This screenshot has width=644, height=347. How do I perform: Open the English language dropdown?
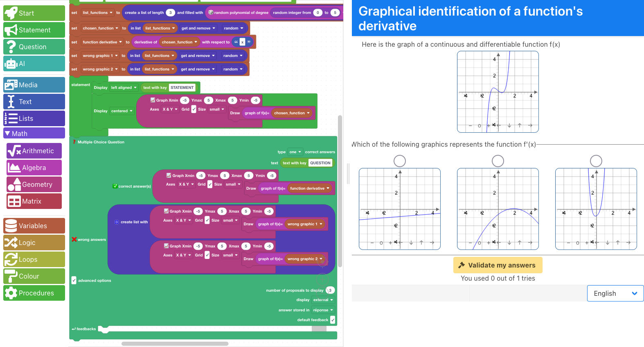pyautogui.click(x=615, y=293)
